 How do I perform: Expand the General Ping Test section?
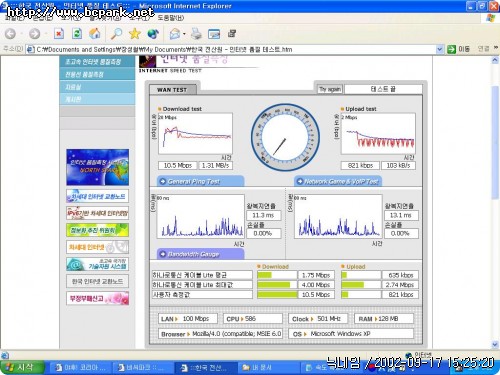click(201, 181)
